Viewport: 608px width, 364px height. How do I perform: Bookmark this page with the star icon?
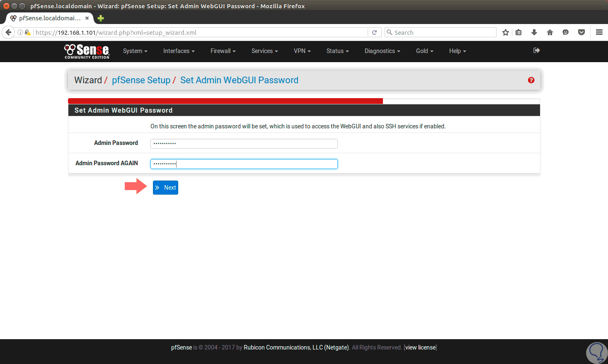coord(506,32)
